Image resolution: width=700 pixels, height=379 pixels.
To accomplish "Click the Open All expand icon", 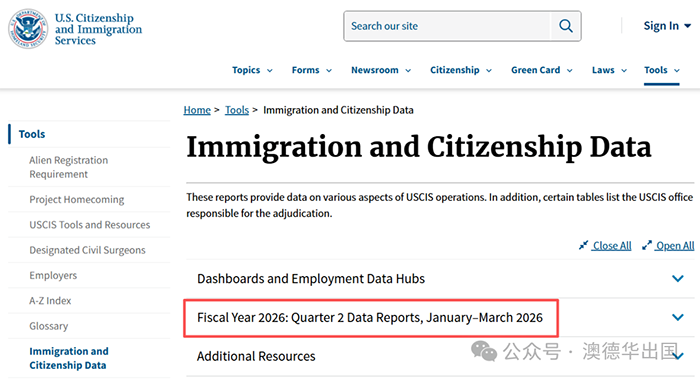I will pyautogui.click(x=646, y=245).
